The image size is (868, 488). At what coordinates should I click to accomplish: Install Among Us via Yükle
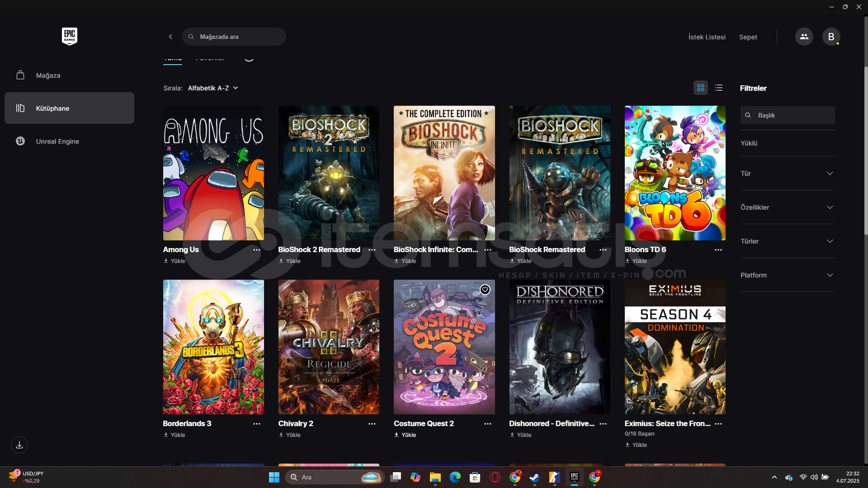[175, 261]
